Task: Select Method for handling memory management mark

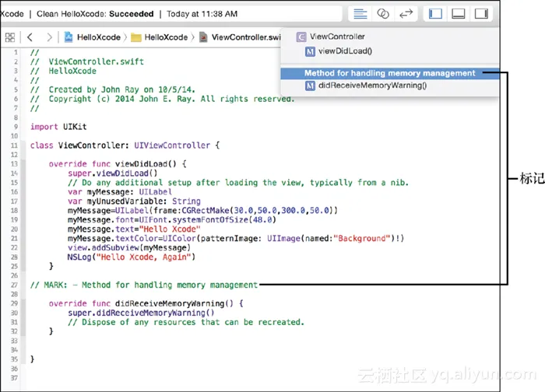Action: [389, 73]
